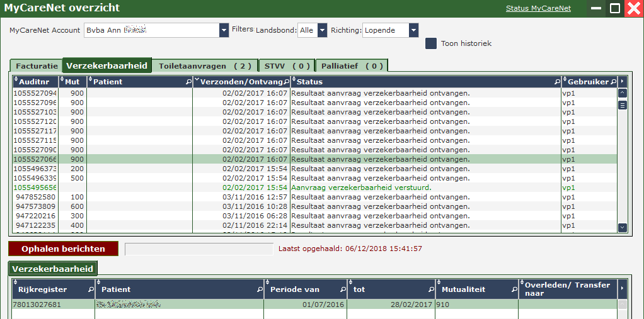The height and width of the screenshot is (319, 644).
Task: Click search icon in Gebruiker column header
Action: pos(613,82)
